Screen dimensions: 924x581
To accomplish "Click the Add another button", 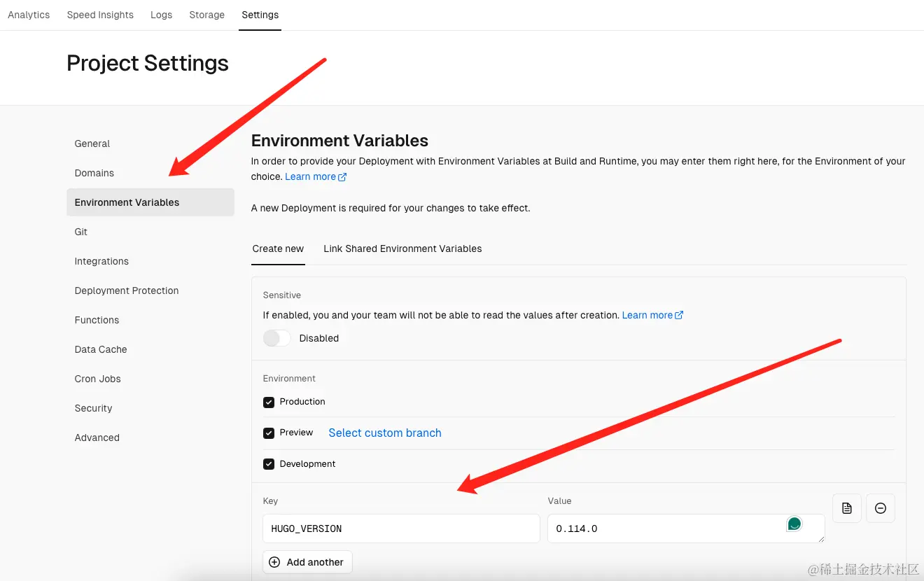I will 307,562.
